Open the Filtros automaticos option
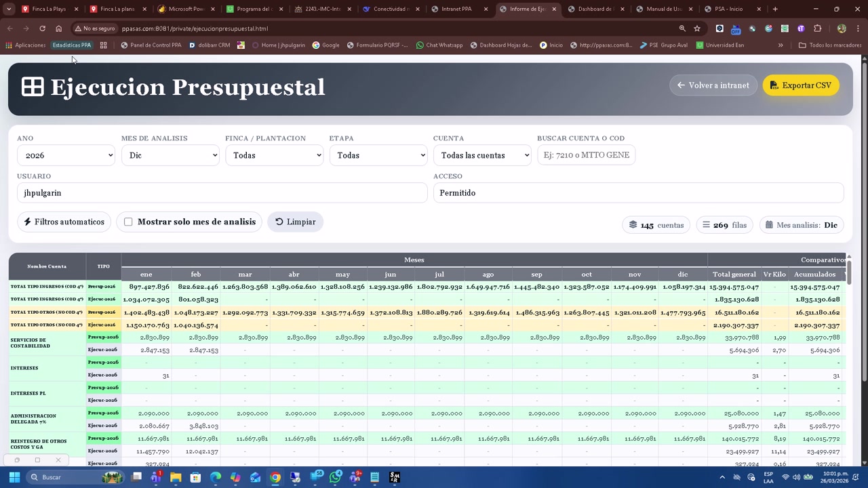The width and height of the screenshot is (868, 488). (64, 222)
